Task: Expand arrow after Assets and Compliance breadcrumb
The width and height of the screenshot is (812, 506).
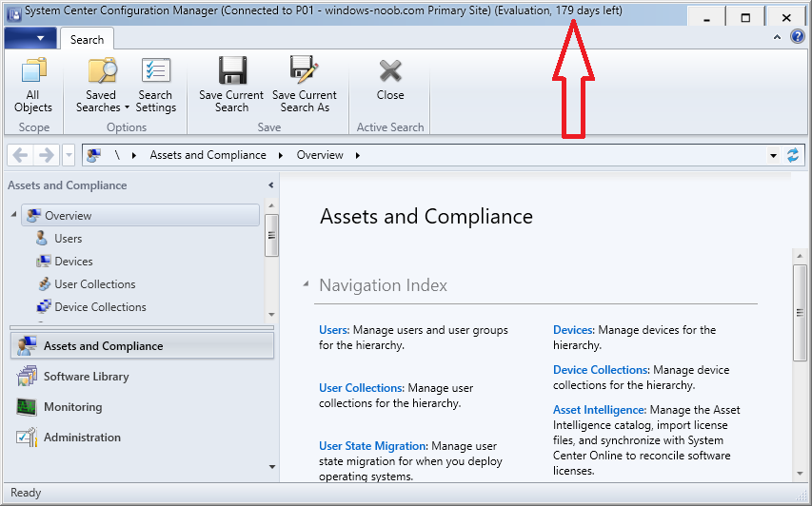Action: [x=281, y=155]
